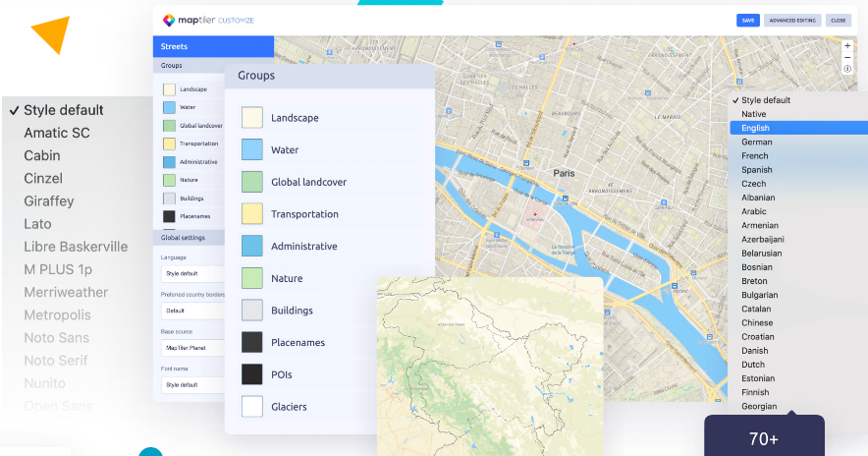Choose the Metropolis font

pos(58,315)
